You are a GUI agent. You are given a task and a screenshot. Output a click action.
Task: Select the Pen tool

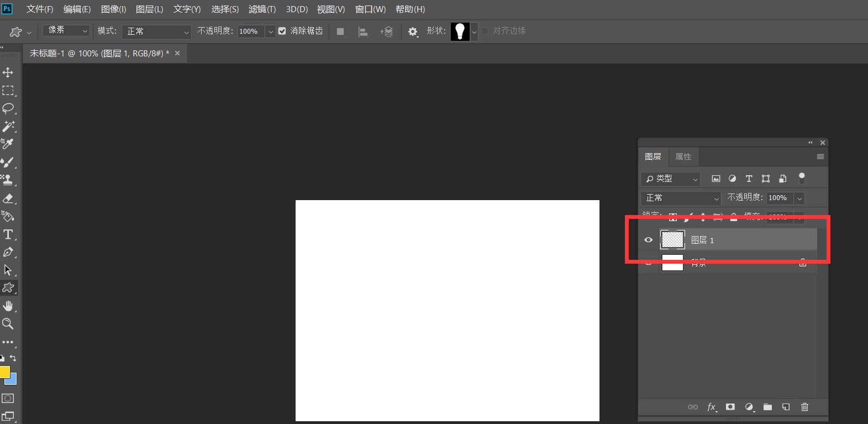8,252
